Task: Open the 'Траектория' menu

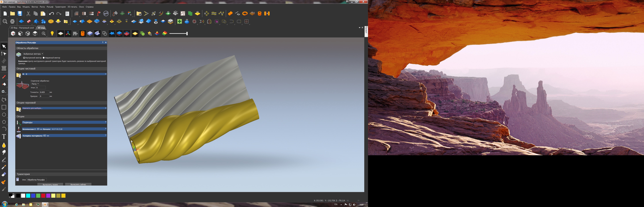Action: tap(60, 7)
